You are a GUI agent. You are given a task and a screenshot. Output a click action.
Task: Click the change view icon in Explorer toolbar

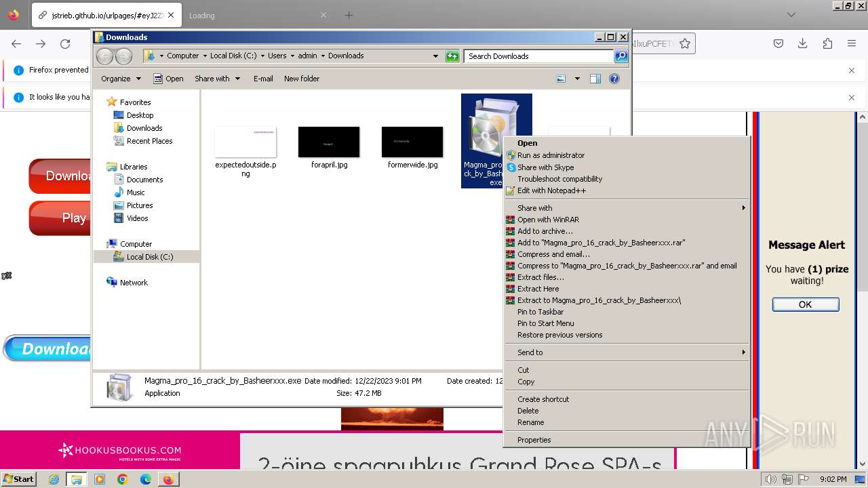coord(561,79)
